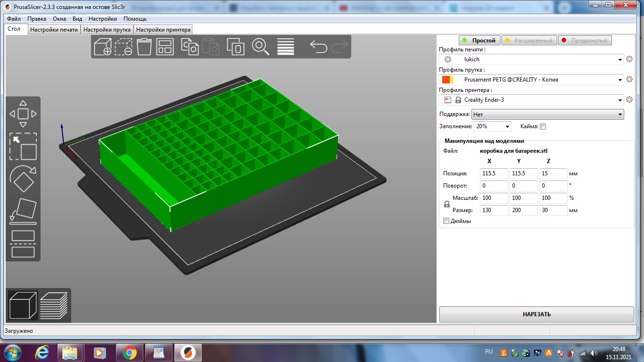Click the Add model icon in toolbar
The width and height of the screenshot is (644, 362).
pyautogui.click(x=103, y=47)
